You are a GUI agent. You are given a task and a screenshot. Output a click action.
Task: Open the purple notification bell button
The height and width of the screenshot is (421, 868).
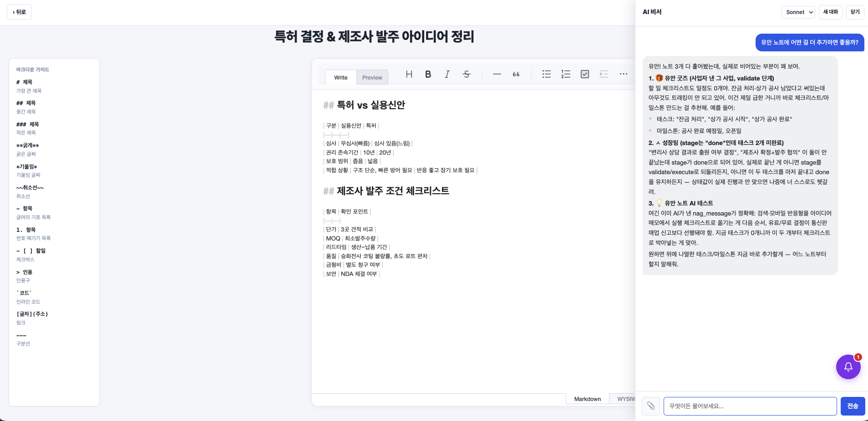(x=848, y=367)
